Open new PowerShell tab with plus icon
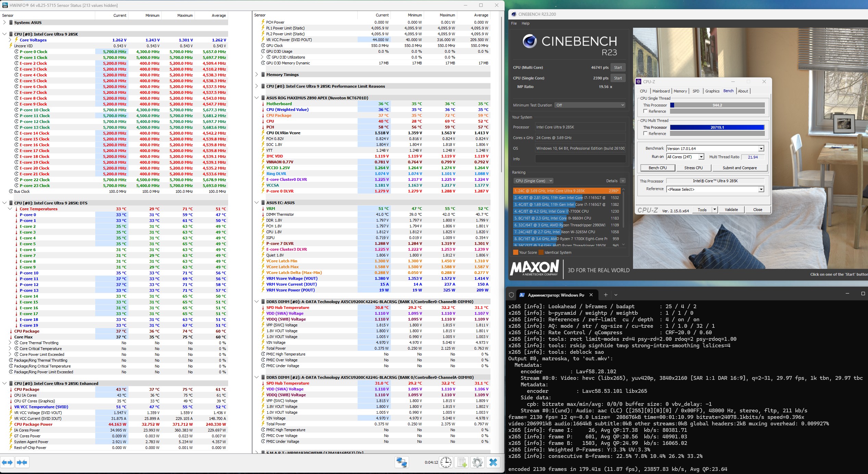The image size is (868, 474). 606,295
